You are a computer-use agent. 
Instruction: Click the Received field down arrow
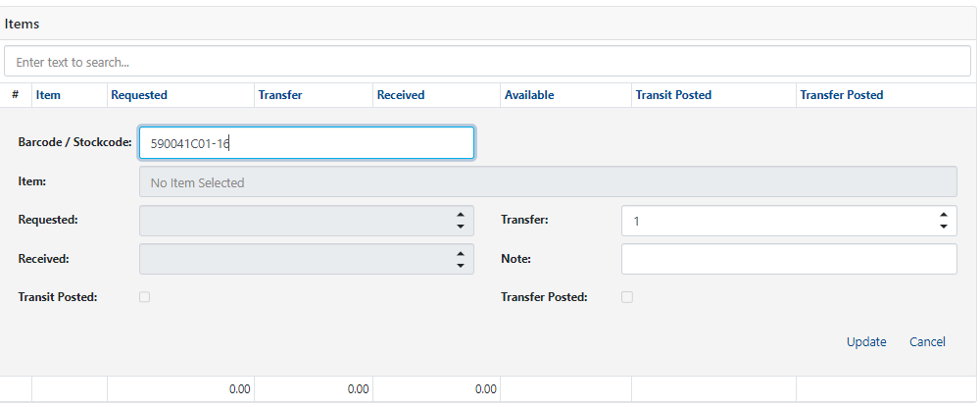coord(460,266)
